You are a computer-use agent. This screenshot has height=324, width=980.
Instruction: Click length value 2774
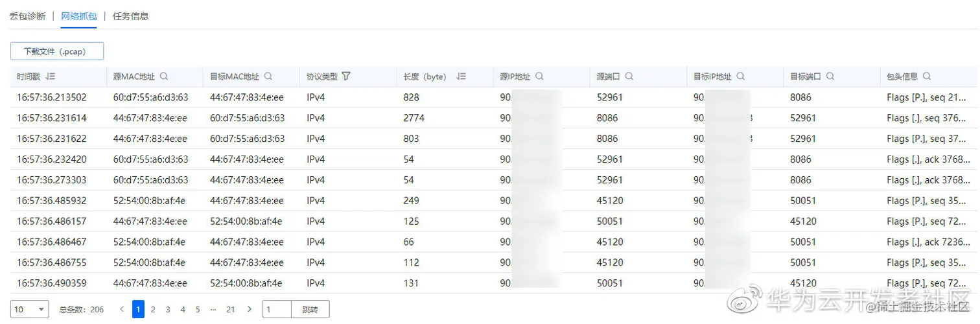[x=414, y=118]
